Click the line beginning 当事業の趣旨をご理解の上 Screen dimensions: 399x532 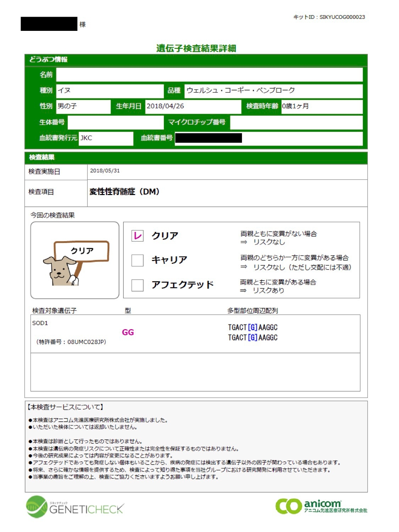[x=123, y=477]
